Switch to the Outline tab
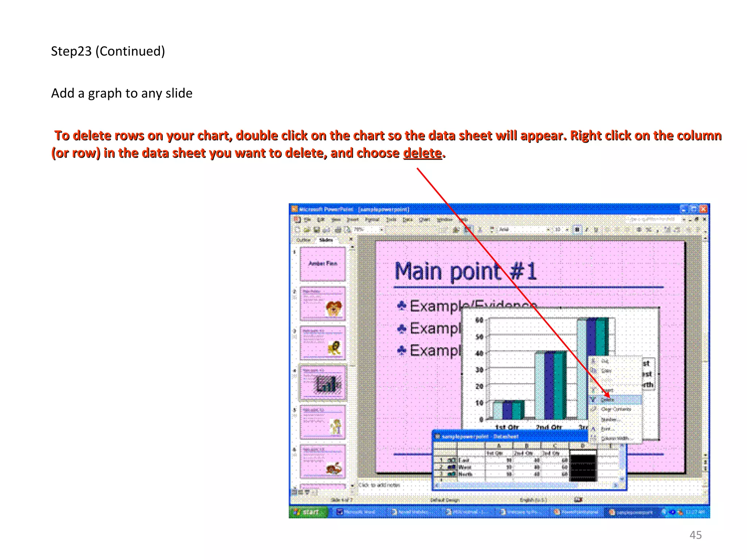 (303, 240)
